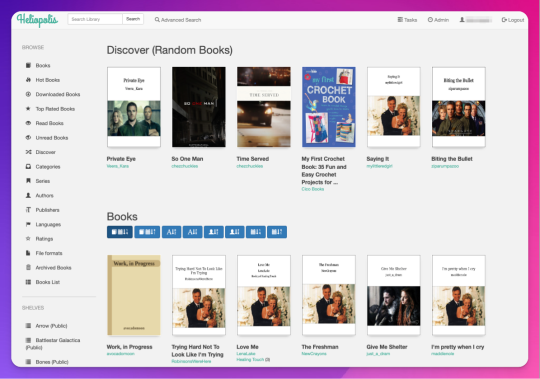Click Cico Books author link
The image size is (540, 379).
[313, 189]
